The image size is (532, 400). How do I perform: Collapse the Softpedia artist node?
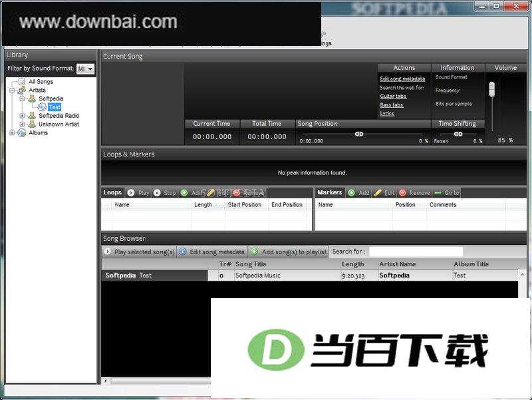pos(22,99)
